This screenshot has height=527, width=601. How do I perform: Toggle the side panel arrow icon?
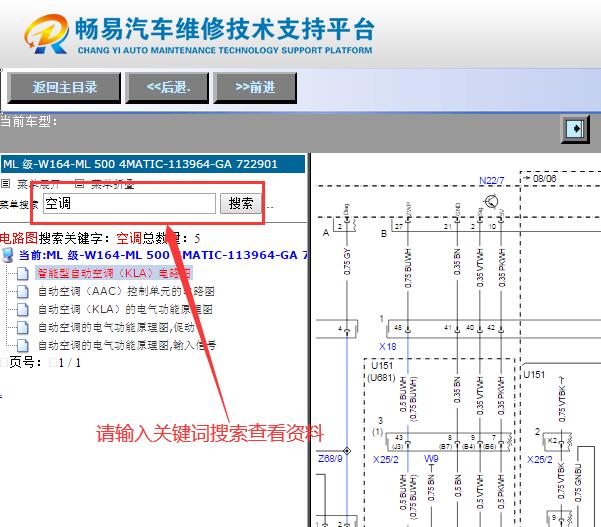[575, 129]
